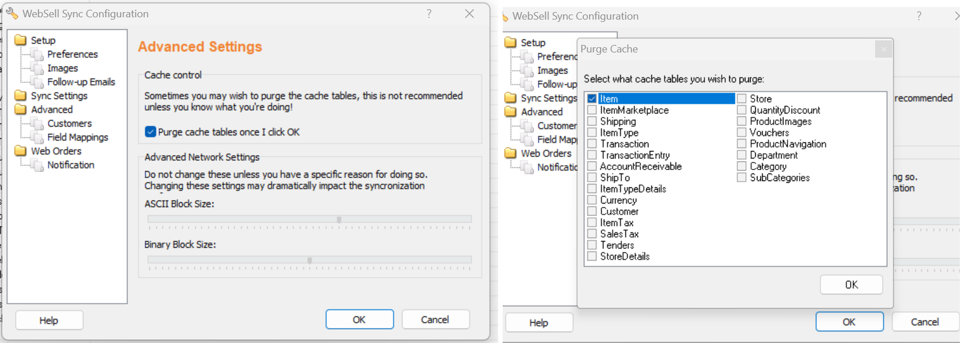Image resolution: width=980 pixels, height=343 pixels.
Task: Click the Web Orders folder icon in right window
Action: pos(511,153)
